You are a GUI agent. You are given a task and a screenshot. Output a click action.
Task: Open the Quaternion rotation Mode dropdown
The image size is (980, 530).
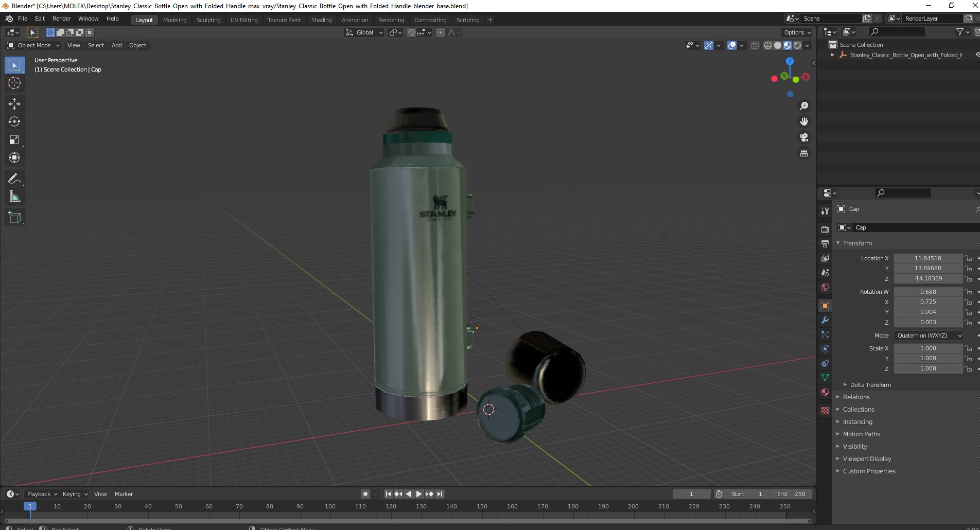(929, 335)
